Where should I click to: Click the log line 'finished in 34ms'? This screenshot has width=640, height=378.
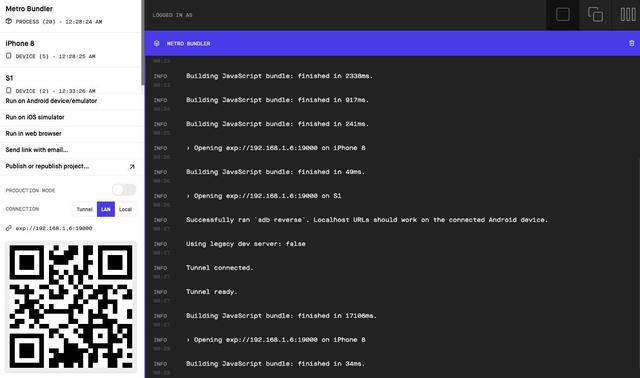275,364
